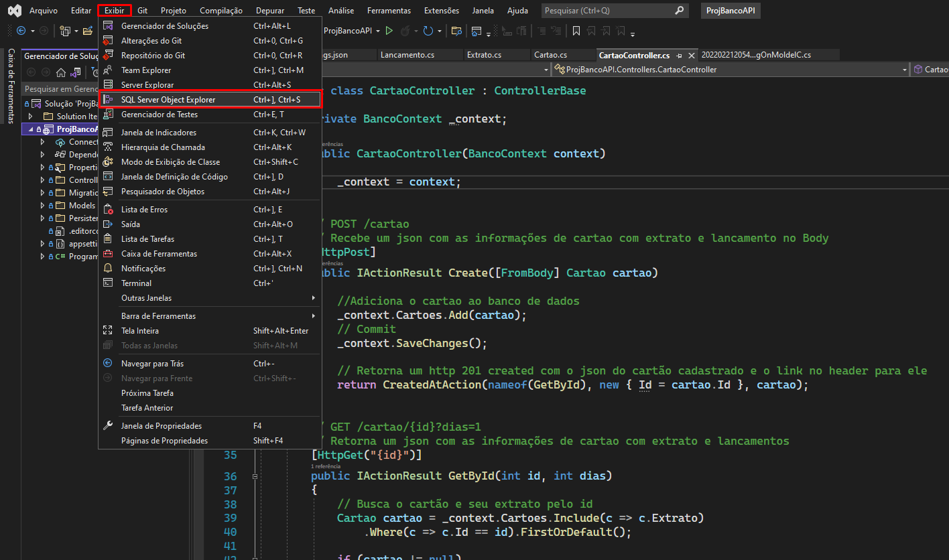Click the new project toolbar icon
The width and height of the screenshot is (949, 560).
tap(65, 31)
